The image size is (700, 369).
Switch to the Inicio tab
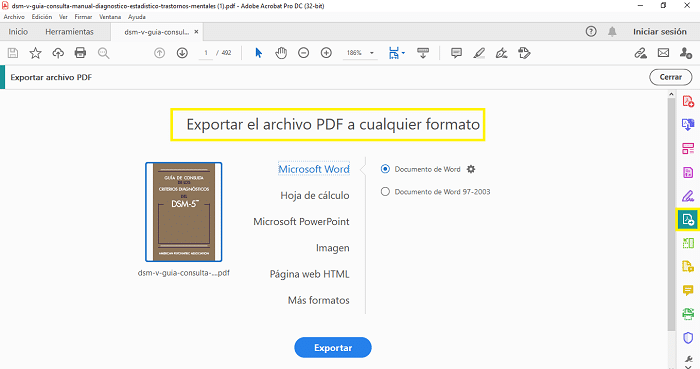point(18,32)
